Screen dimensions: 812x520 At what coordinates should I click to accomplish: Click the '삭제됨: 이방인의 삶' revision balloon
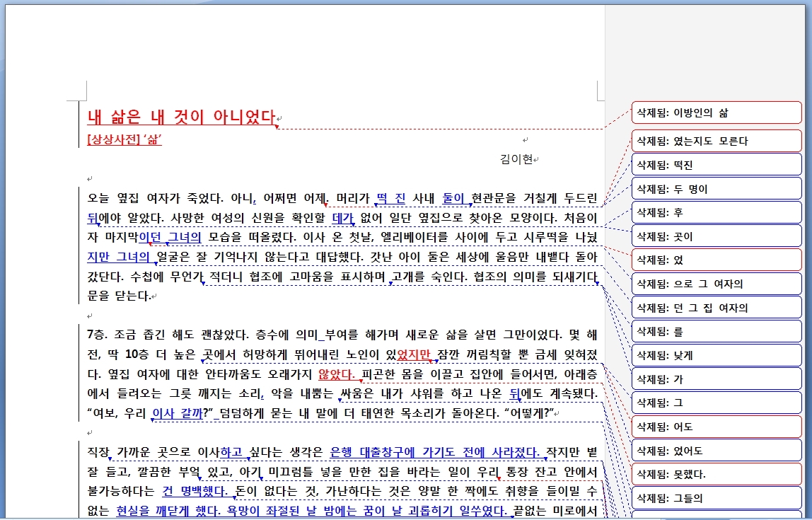716,112
